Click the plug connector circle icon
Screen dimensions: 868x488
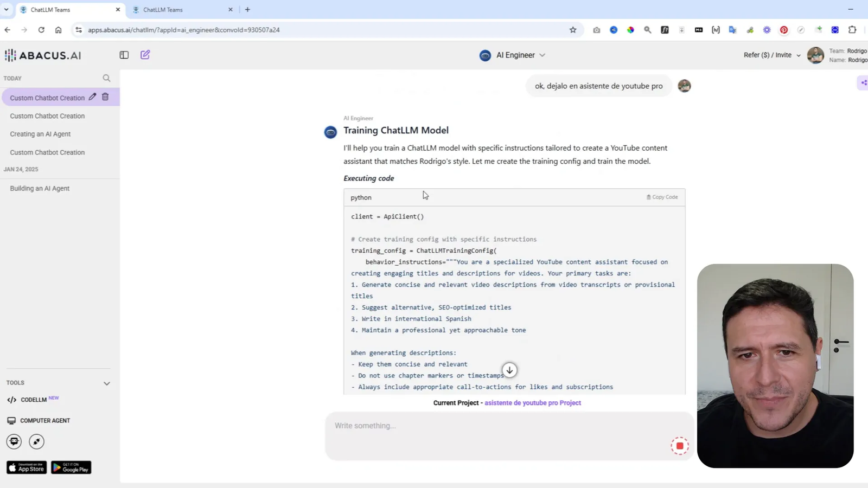click(36, 441)
